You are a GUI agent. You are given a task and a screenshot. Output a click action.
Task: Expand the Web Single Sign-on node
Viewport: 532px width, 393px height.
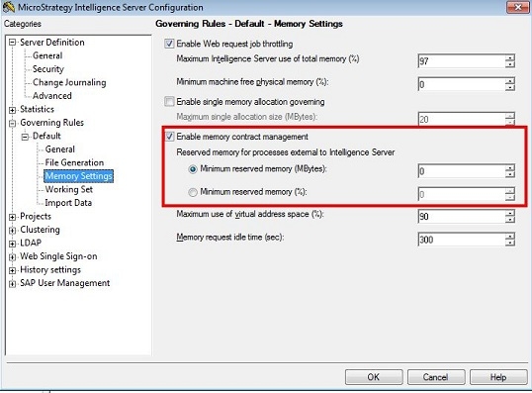(12, 256)
